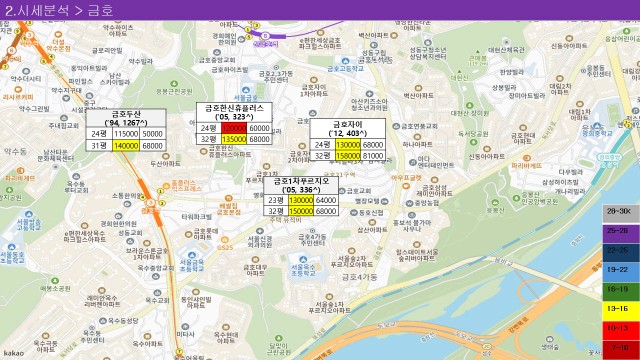640x360 pixels.
Task: Click the 응봉근린공원 park marker
Action: pyautogui.click(x=174, y=84)
